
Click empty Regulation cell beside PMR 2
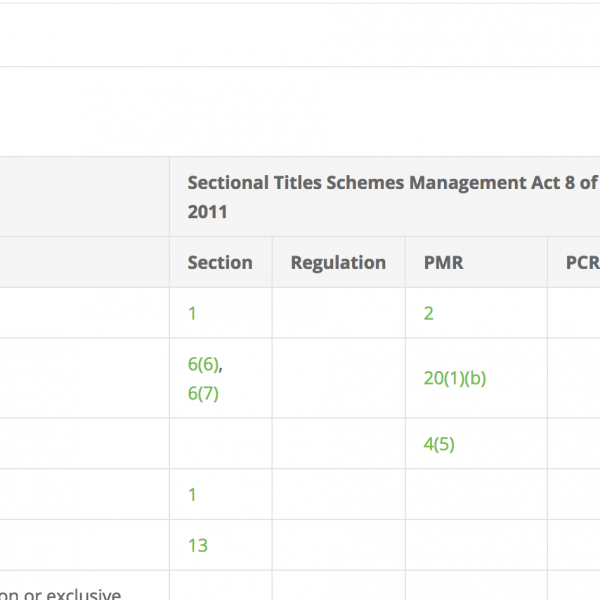tap(338, 313)
